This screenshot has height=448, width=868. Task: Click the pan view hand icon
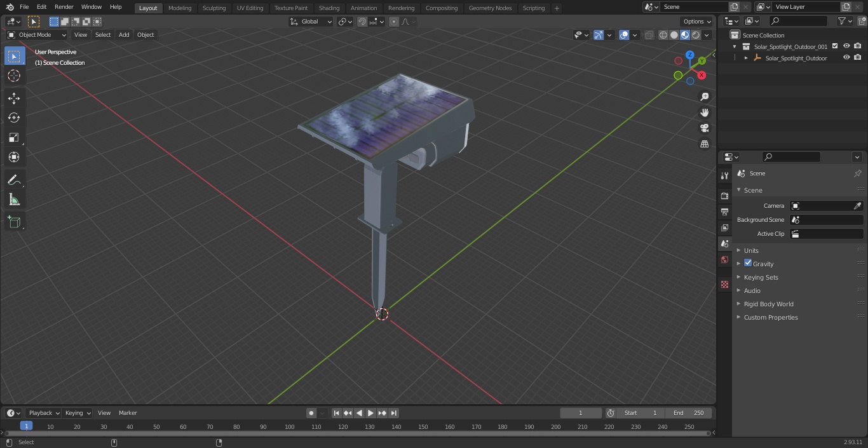(704, 112)
